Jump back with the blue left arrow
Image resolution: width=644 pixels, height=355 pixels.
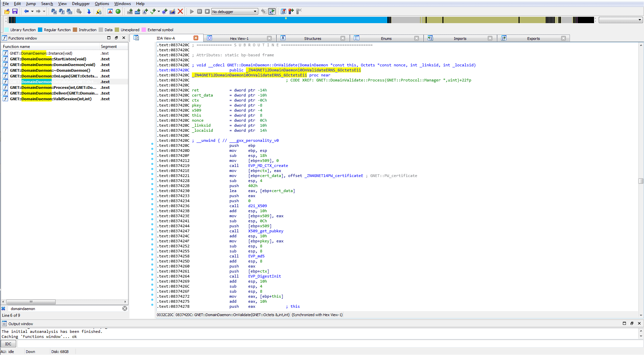26,11
